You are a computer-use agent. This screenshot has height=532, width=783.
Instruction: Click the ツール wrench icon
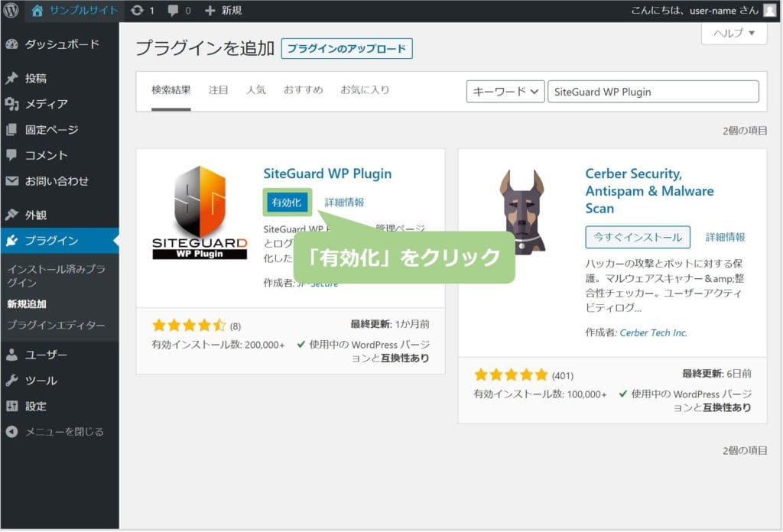[x=12, y=381]
